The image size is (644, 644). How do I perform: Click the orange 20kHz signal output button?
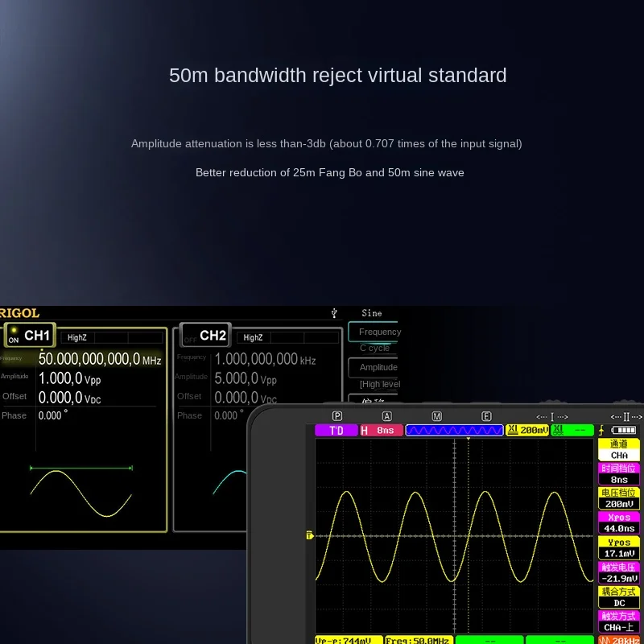tap(618, 640)
